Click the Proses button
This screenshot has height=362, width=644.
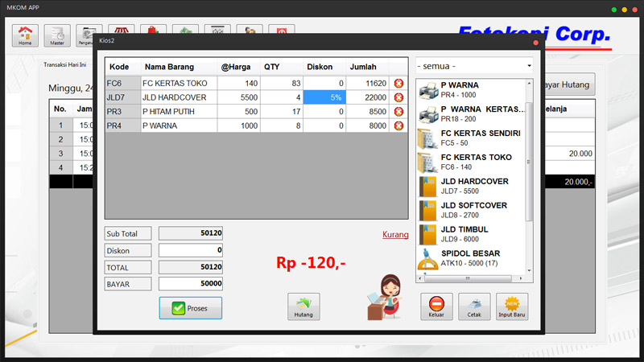coord(191,308)
